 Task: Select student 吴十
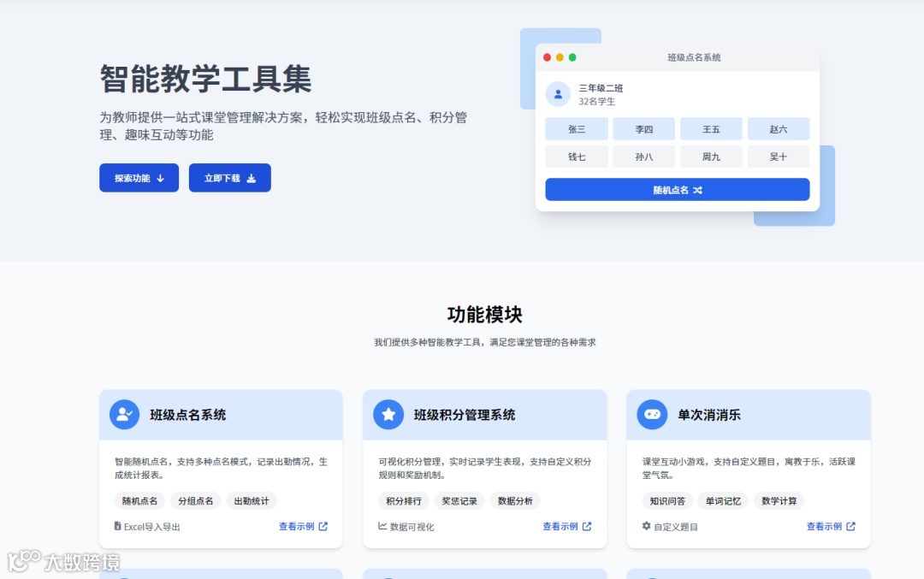(779, 157)
